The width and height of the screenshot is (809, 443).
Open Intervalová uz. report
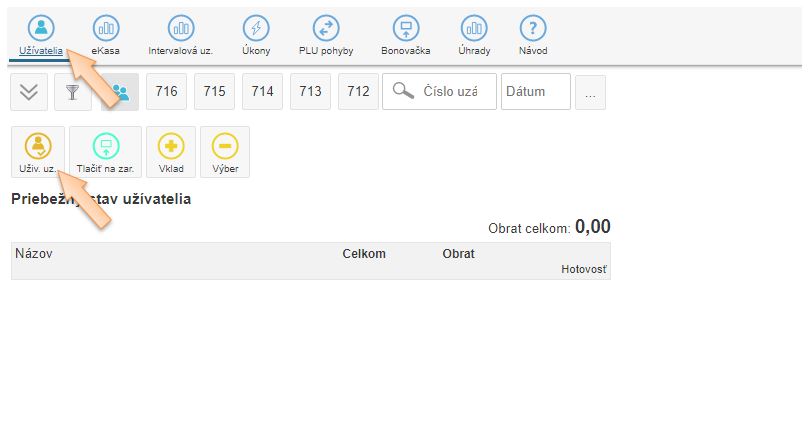point(180,34)
